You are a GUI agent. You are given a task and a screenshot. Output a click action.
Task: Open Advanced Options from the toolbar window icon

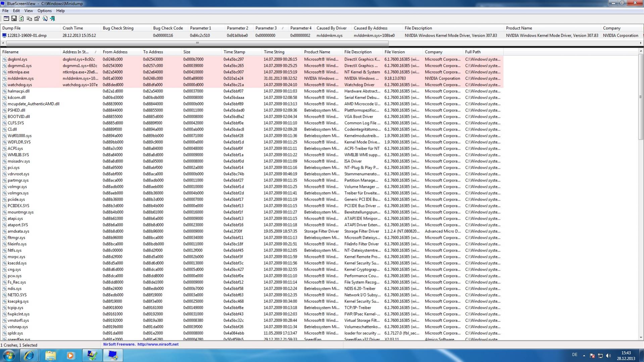pyautogui.click(x=6, y=19)
